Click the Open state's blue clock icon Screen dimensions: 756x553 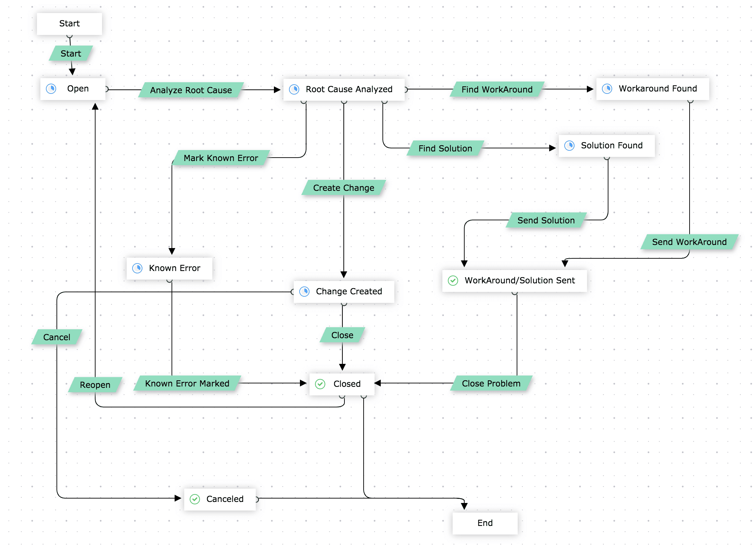coord(51,89)
